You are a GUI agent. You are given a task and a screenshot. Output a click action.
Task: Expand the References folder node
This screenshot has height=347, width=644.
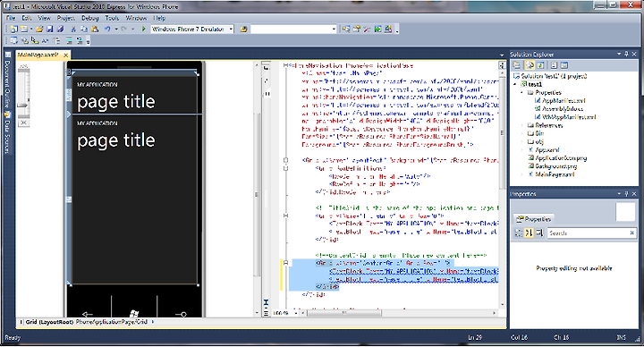click(522, 125)
